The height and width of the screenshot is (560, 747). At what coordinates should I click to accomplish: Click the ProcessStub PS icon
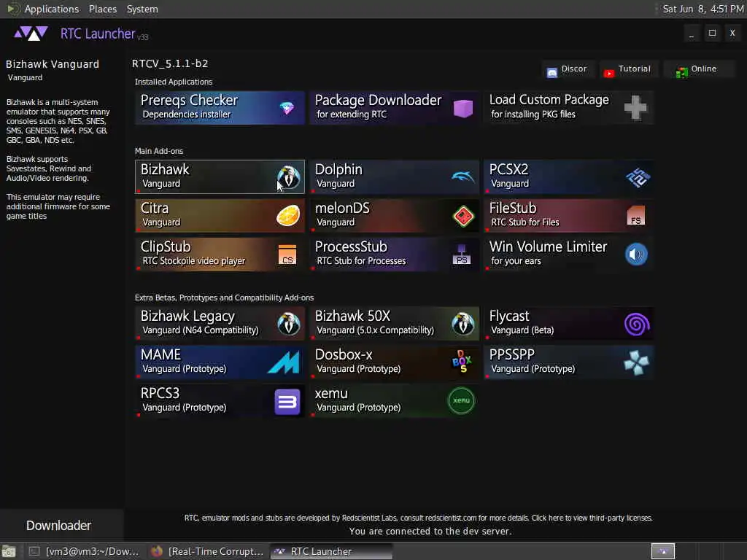(462, 254)
